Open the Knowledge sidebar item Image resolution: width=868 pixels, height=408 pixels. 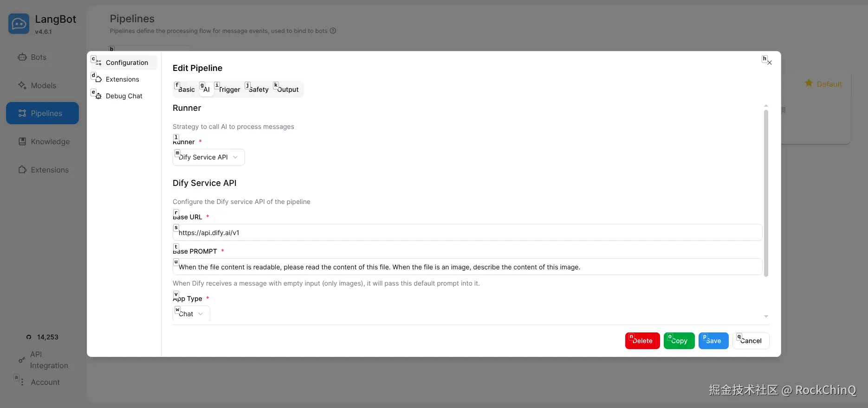click(42, 141)
